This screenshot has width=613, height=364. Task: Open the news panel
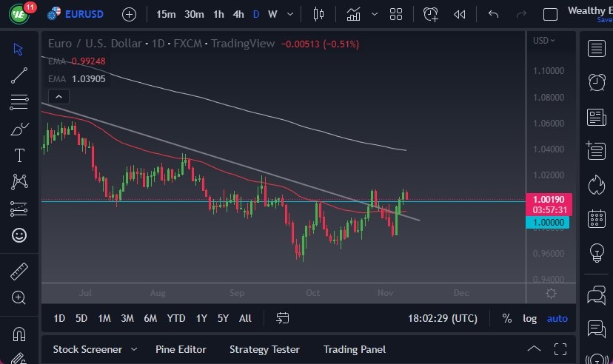596,117
